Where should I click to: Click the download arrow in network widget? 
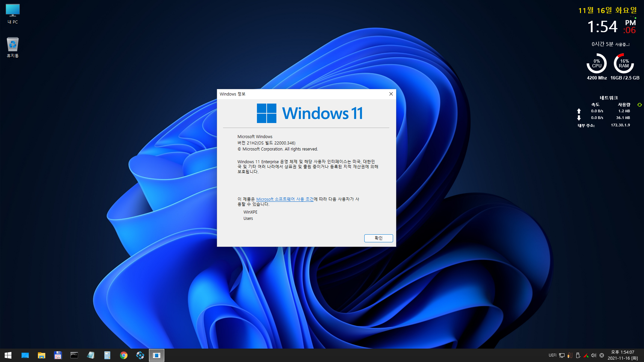pyautogui.click(x=579, y=118)
